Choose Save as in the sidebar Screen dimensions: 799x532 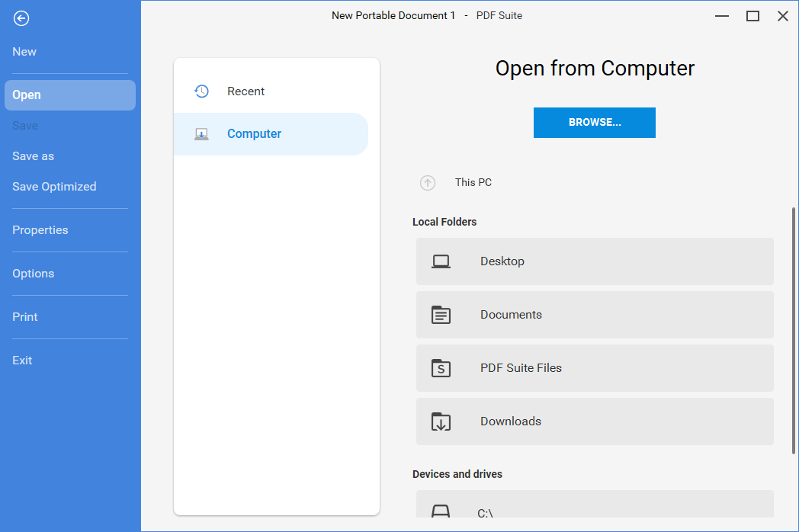33,156
